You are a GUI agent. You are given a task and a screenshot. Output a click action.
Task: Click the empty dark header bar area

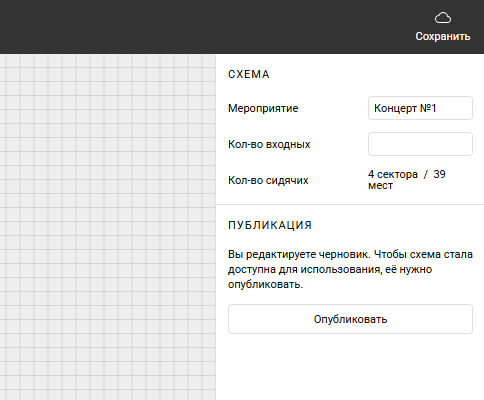click(200, 27)
